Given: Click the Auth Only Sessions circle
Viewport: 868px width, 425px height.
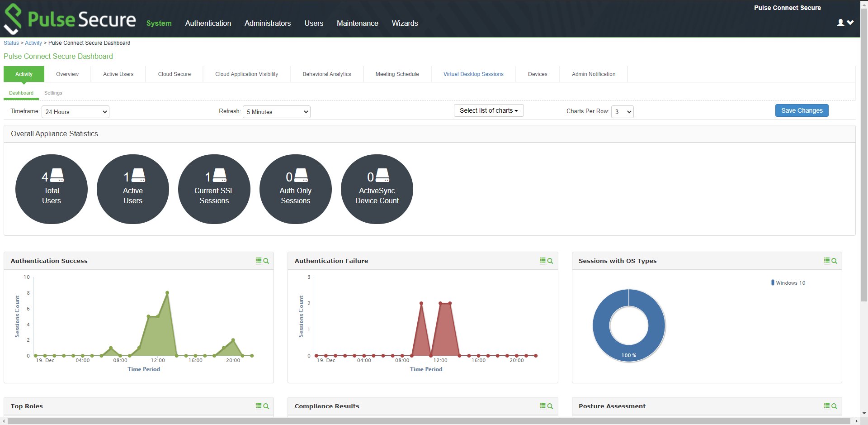Looking at the screenshot, I should [296, 189].
